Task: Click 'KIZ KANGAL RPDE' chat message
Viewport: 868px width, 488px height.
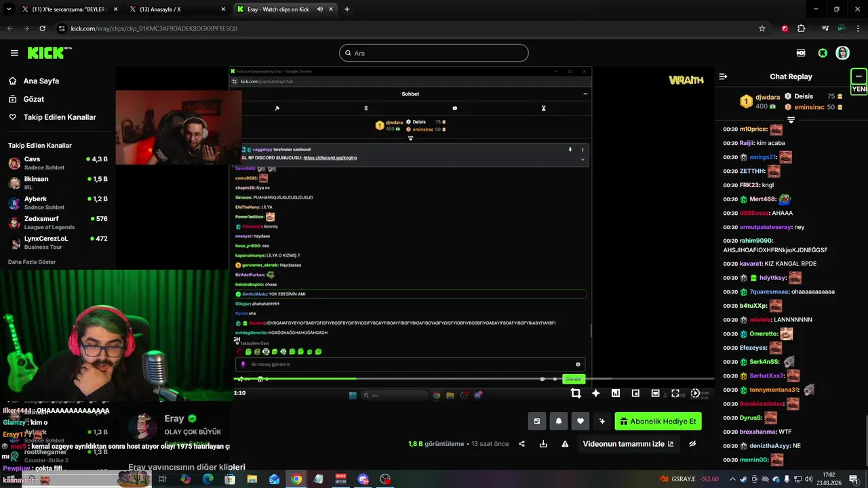Action: 790,264
